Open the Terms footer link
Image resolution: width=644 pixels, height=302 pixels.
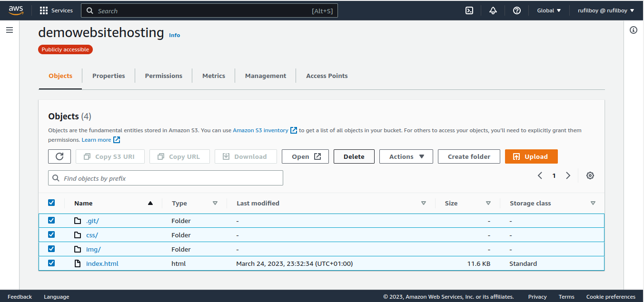coord(566,297)
